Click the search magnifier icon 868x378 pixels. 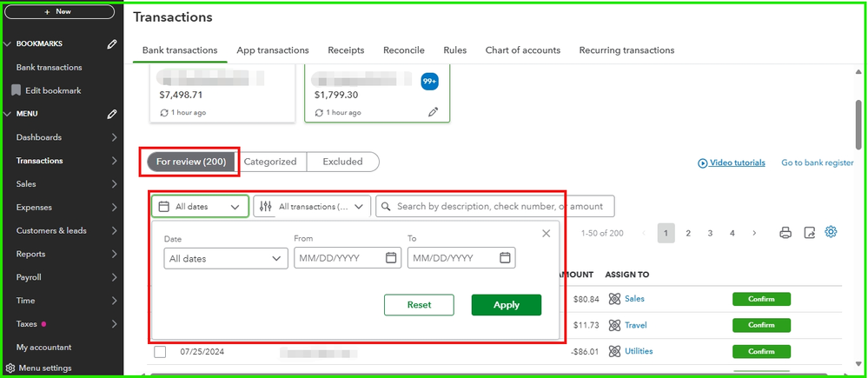[387, 207]
